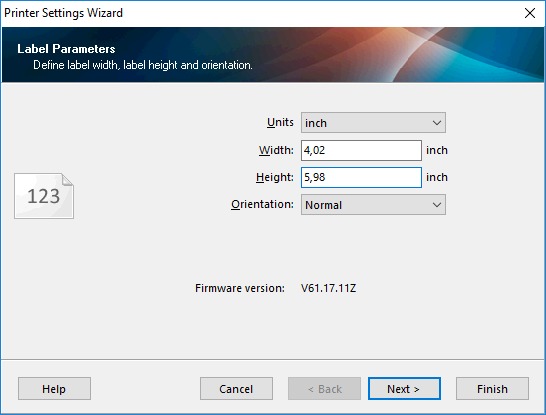This screenshot has width=546, height=415.
Task: Click the greyed-out Back button
Action: pos(324,389)
